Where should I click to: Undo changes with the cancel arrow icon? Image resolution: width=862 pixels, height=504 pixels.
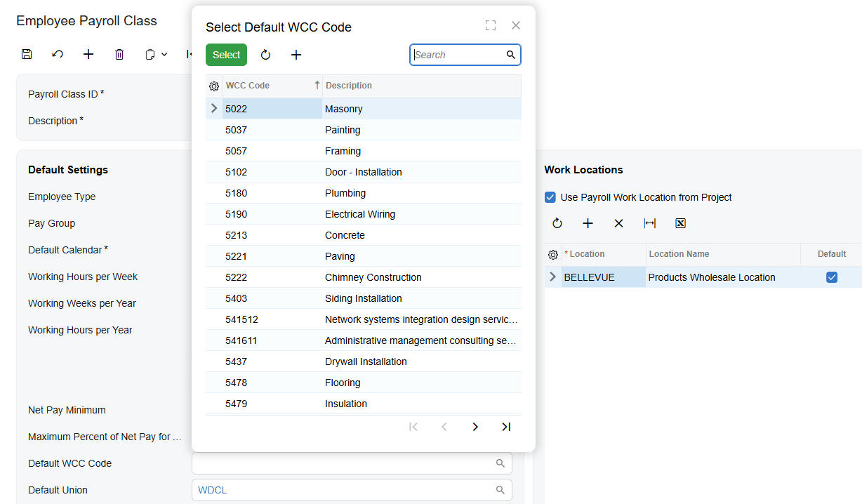coord(58,54)
